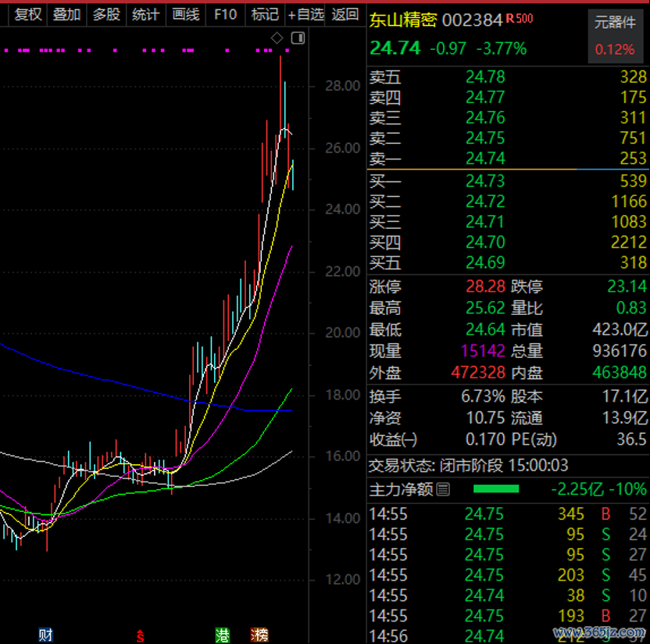Screen dimensions: 650x644
Task: Click the 12.00 price axis label
Action: click(x=342, y=579)
